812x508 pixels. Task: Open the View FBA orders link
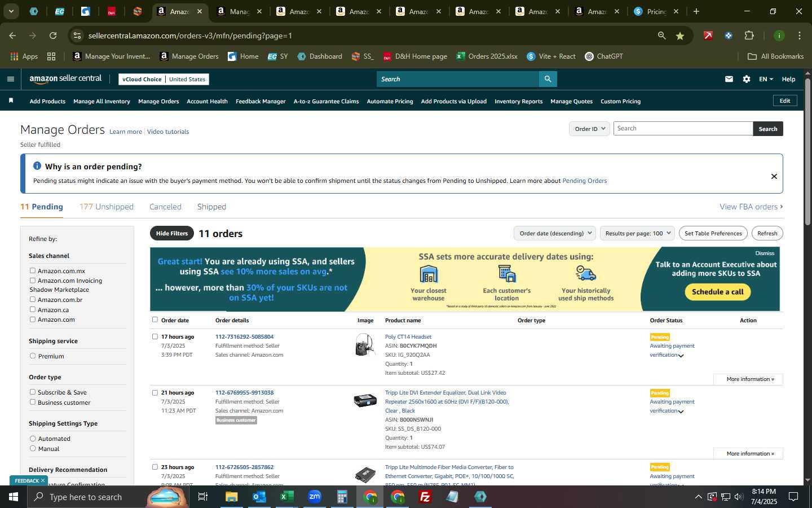click(751, 207)
